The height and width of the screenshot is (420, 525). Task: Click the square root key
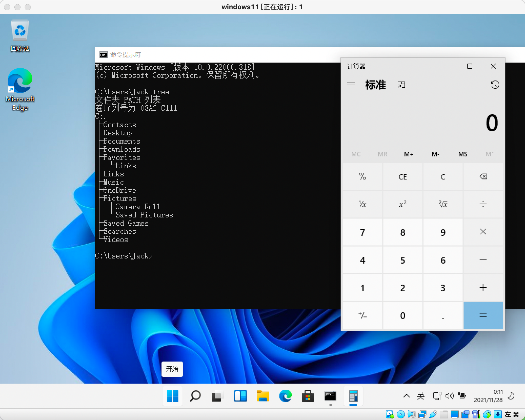click(x=443, y=204)
